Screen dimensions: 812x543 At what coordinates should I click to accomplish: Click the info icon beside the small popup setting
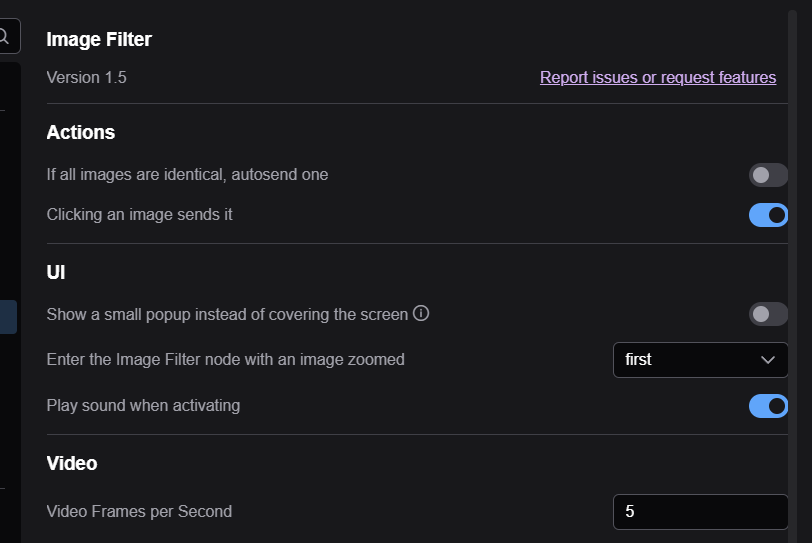pyautogui.click(x=421, y=313)
